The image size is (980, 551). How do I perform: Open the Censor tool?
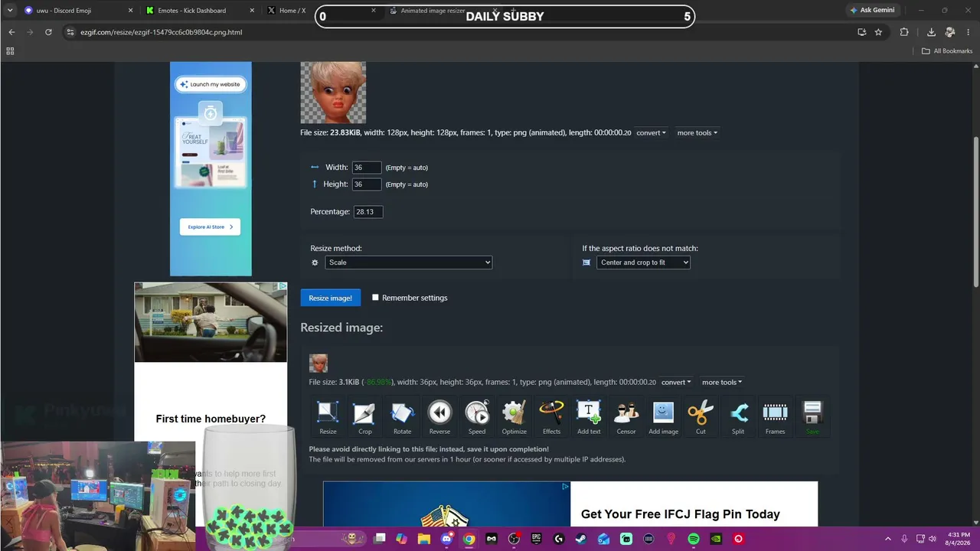[626, 418]
